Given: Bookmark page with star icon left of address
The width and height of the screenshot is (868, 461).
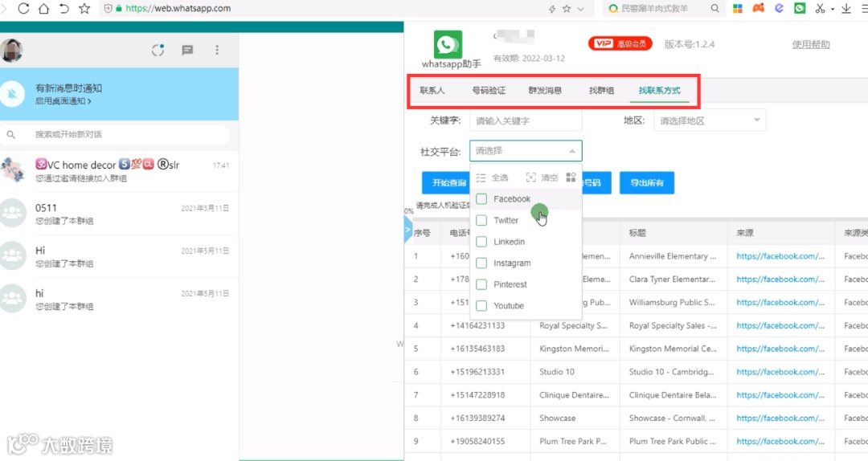Looking at the screenshot, I should (84, 8).
